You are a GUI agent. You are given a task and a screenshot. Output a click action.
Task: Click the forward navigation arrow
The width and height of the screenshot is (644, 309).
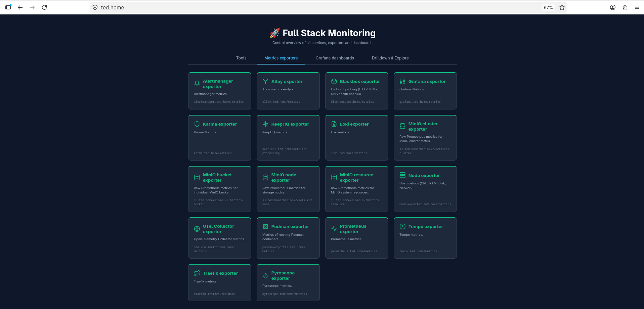pos(32,7)
